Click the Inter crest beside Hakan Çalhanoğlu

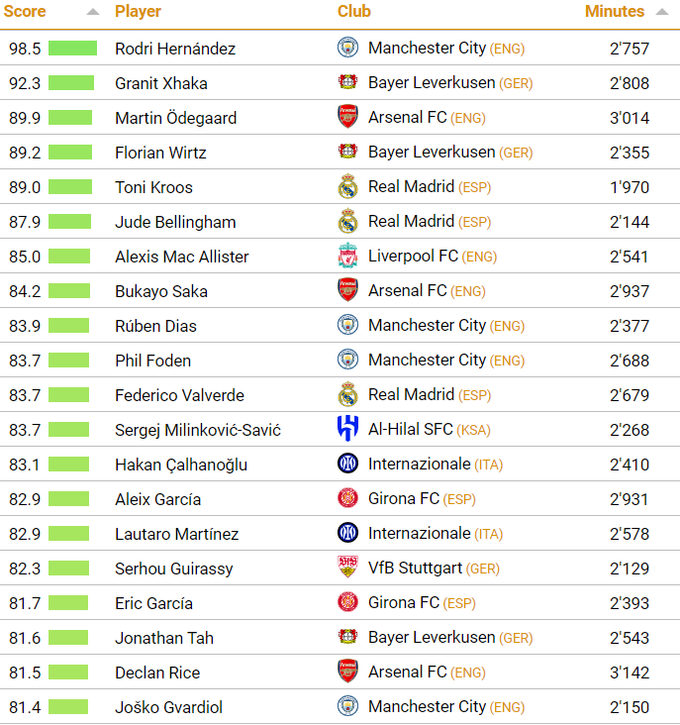point(348,464)
